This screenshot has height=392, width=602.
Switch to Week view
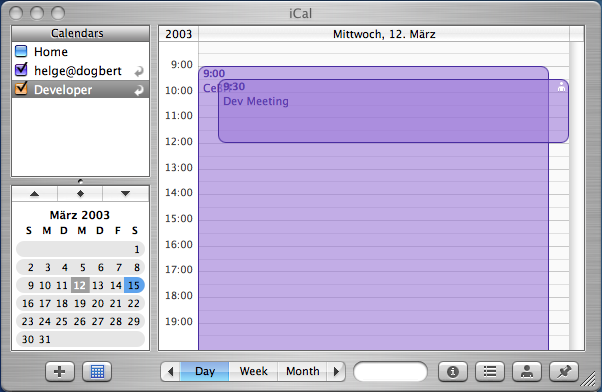click(x=253, y=371)
